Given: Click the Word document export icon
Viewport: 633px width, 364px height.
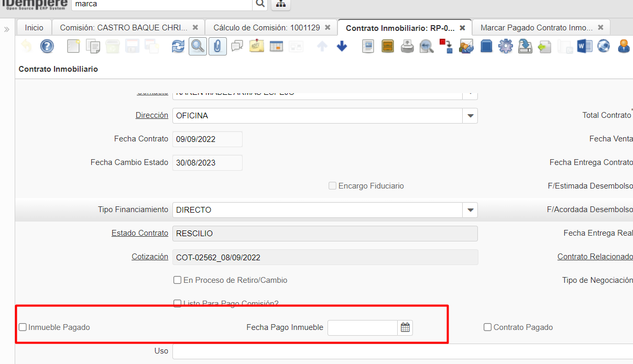Looking at the screenshot, I should 584,47.
